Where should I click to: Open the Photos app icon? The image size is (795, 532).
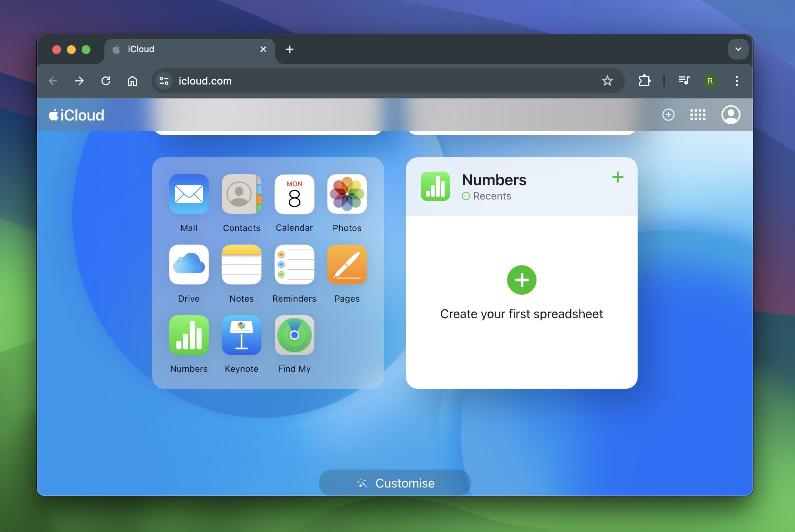[x=347, y=194]
